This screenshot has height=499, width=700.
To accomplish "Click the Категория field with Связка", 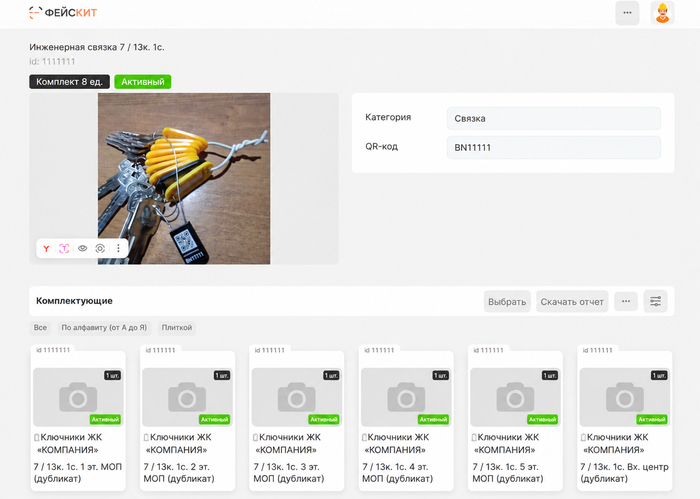I will 554,118.
